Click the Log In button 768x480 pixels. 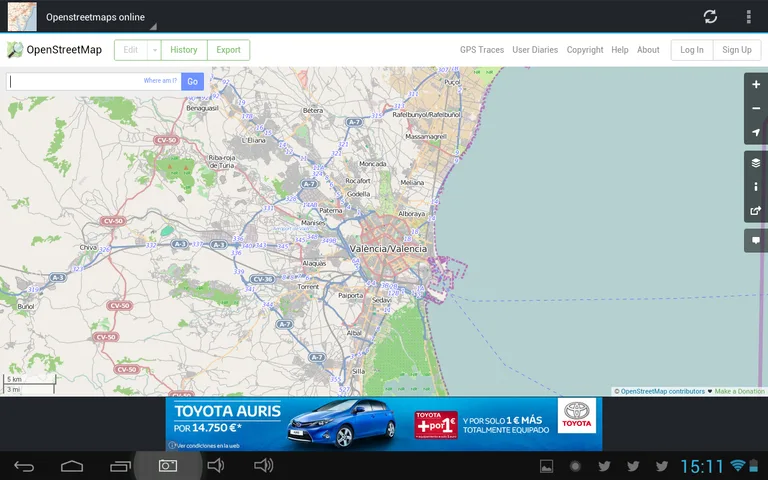click(x=692, y=50)
